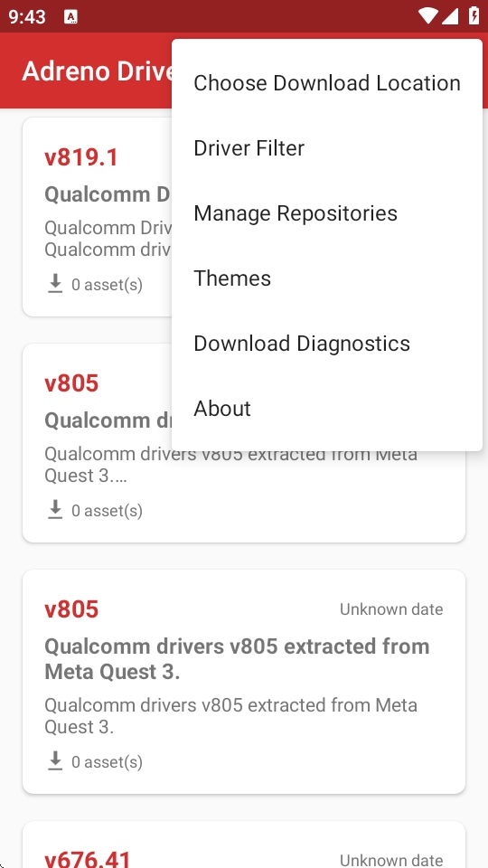
Task: Click the battery charging status icon
Action: 474,16
